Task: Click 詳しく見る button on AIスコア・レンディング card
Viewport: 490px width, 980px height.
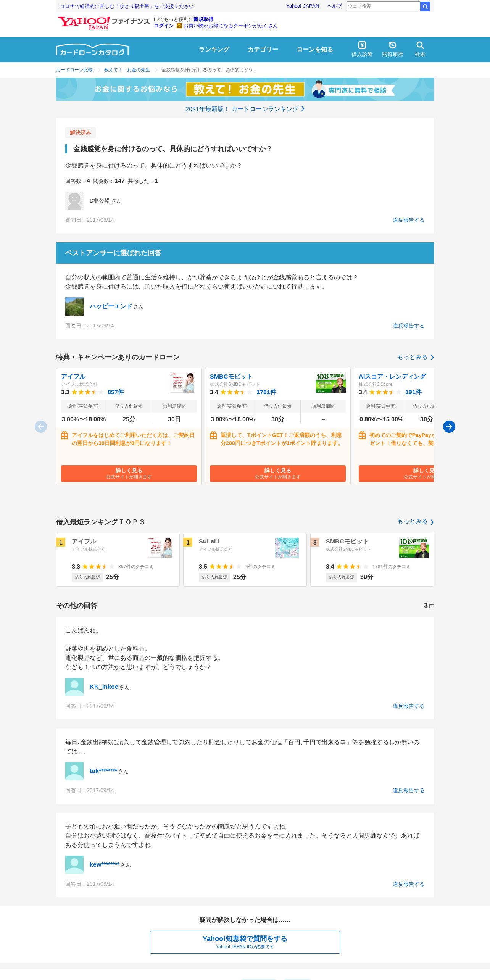Action: pyautogui.click(x=397, y=474)
